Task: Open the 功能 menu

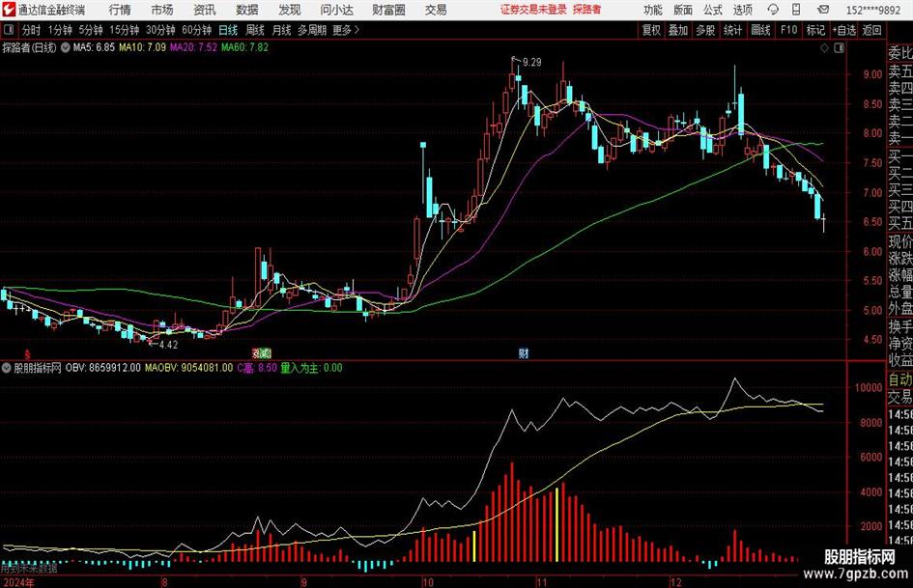Action: coord(653,10)
